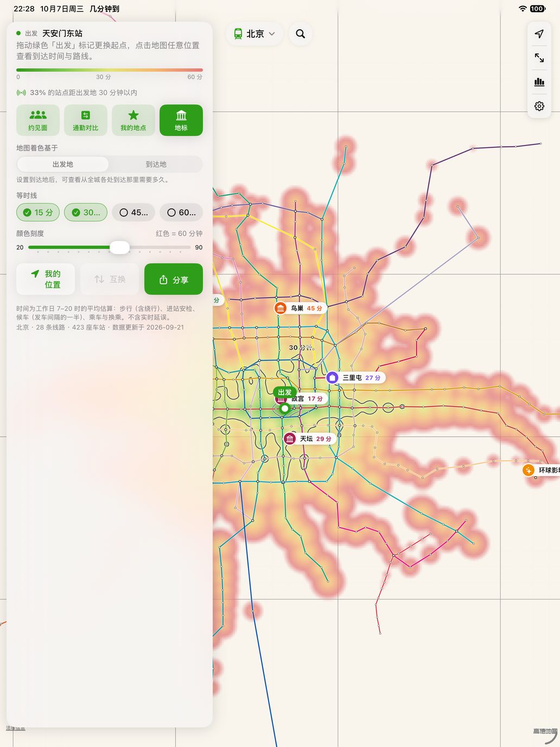Open 通勤对比 commute comparison

tap(86, 120)
